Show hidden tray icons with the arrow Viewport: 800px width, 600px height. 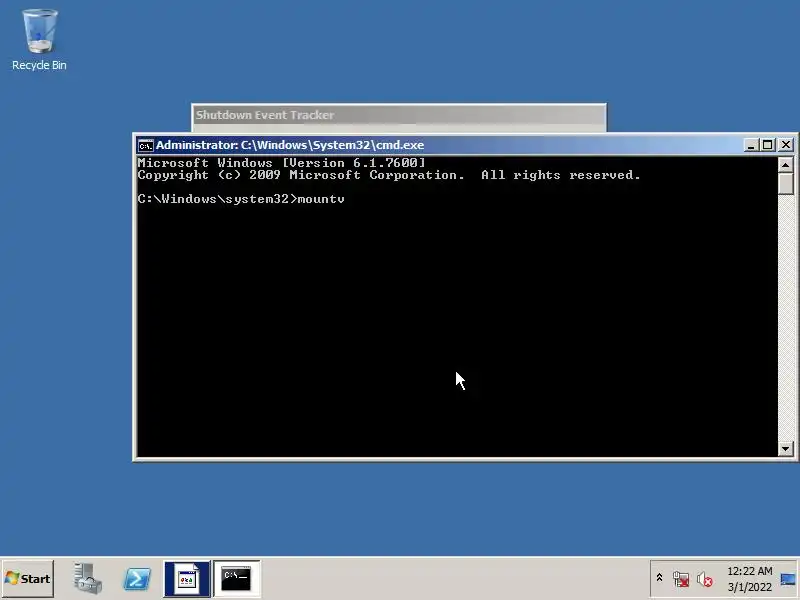coord(659,578)
